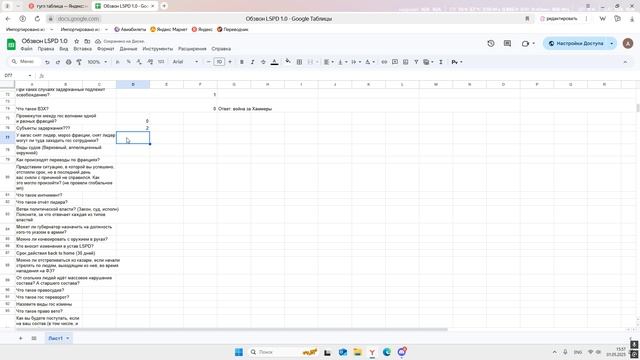Open the Справка menu
This screenshot has width=640, height=360.
click(x=221, y=49)
